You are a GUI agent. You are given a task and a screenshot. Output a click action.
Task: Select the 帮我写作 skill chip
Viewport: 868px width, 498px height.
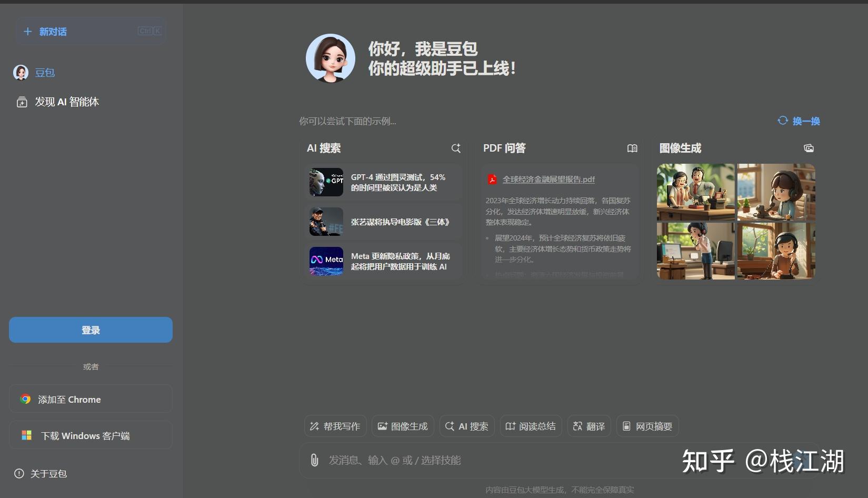pos(335,426)
